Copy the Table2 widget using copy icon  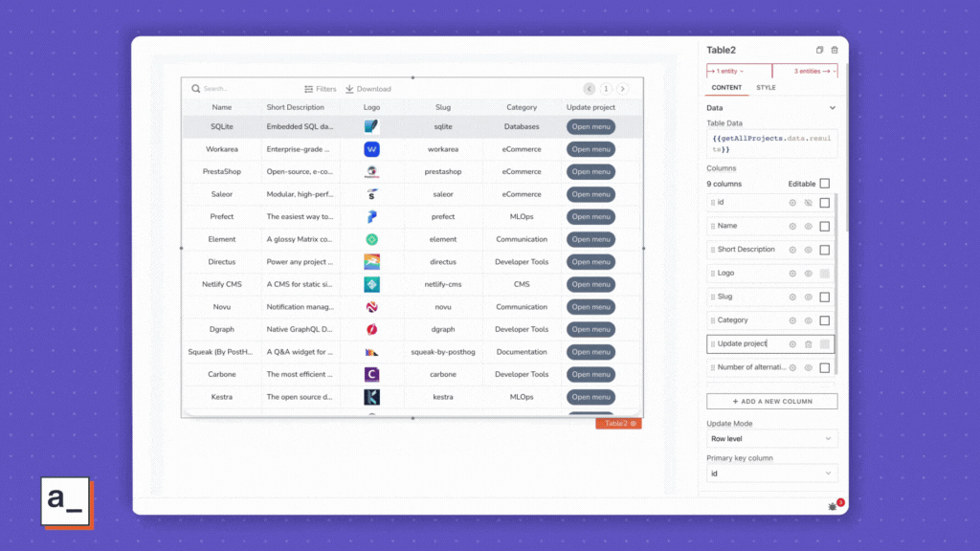(819, 50)
